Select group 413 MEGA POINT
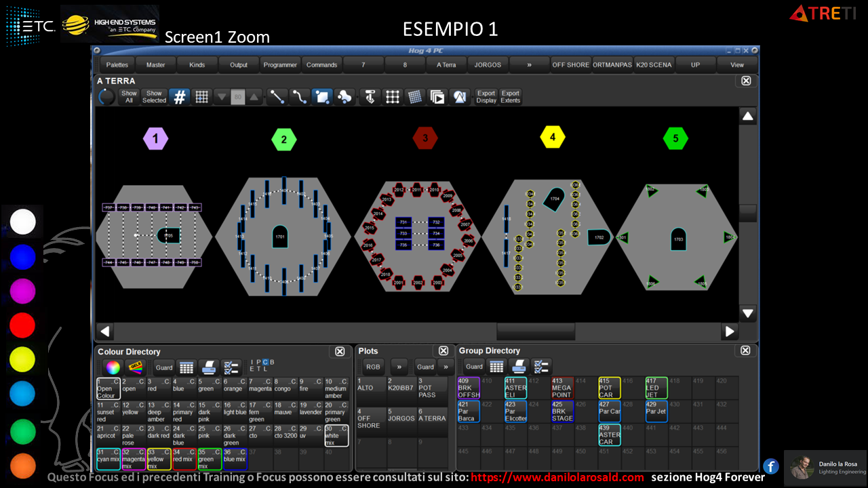The height and width of the screenshot is (488, 868). [563, 388]
